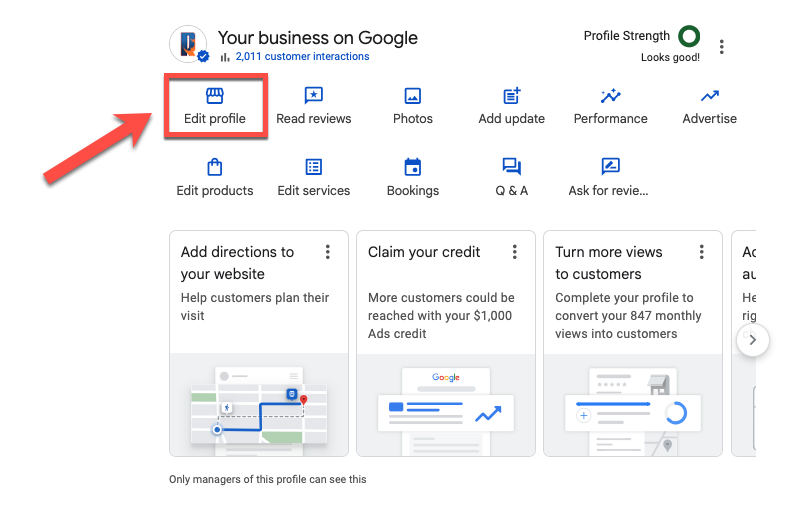Click the Edit products label
Screen dimensions: 809x511
[x=215, y=191]
